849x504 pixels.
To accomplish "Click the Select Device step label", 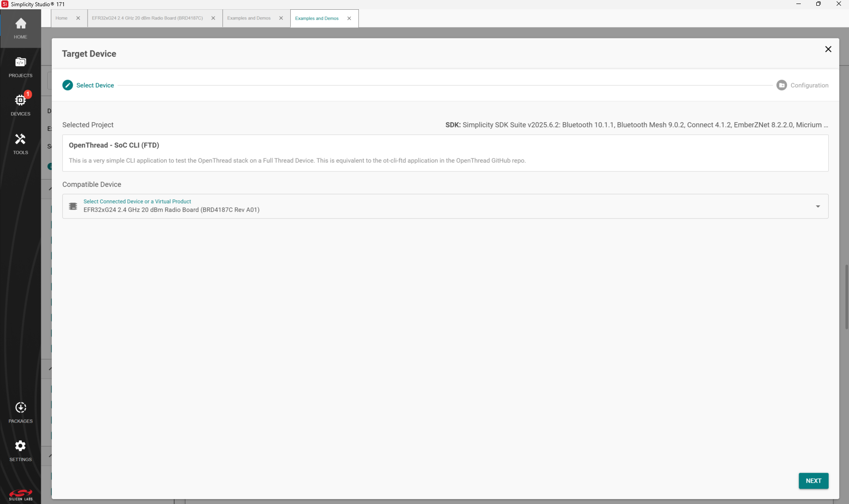I will [x=95, y=85].
